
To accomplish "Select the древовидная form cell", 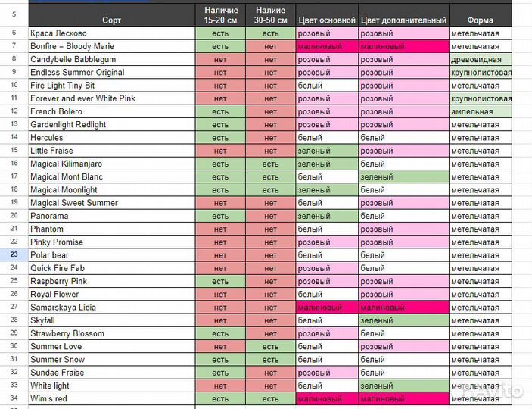I will 481,59.
